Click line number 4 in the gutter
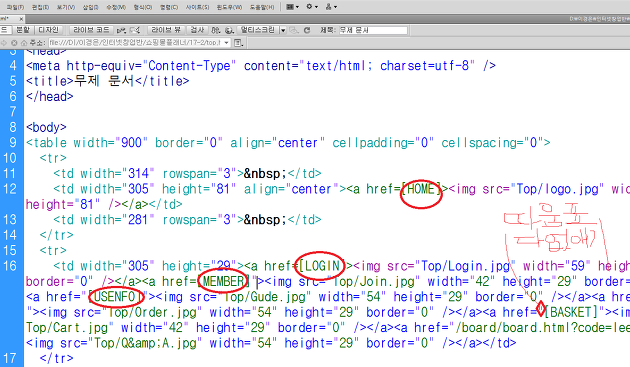 13,66
